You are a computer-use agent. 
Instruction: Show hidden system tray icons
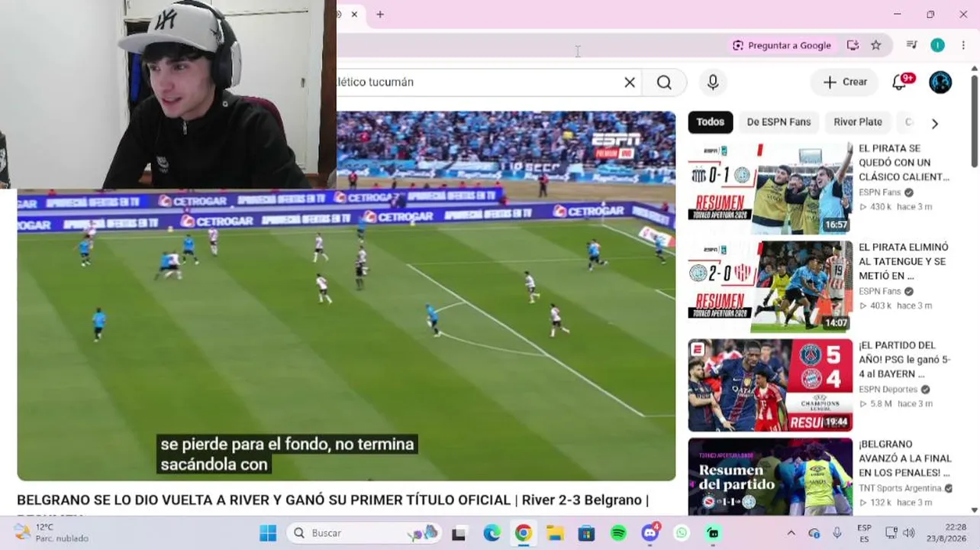click(x=791, y=533)
